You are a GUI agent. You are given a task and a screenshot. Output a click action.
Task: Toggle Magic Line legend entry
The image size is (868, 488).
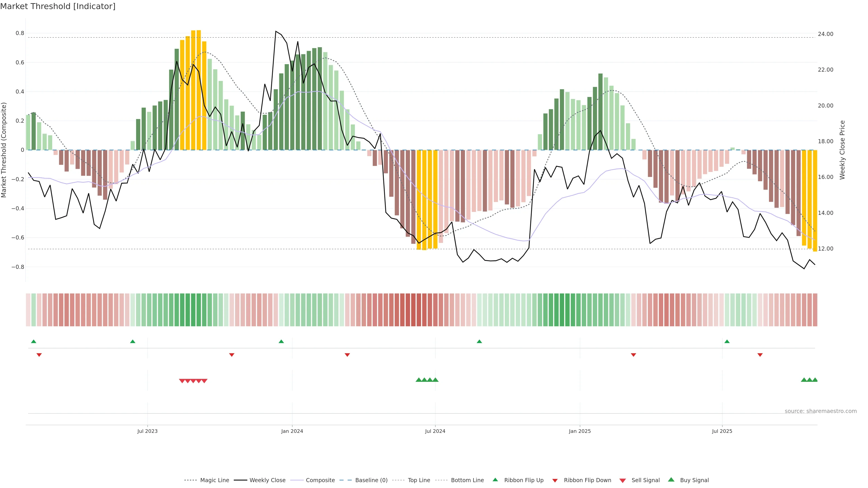(x=214, y=480)
